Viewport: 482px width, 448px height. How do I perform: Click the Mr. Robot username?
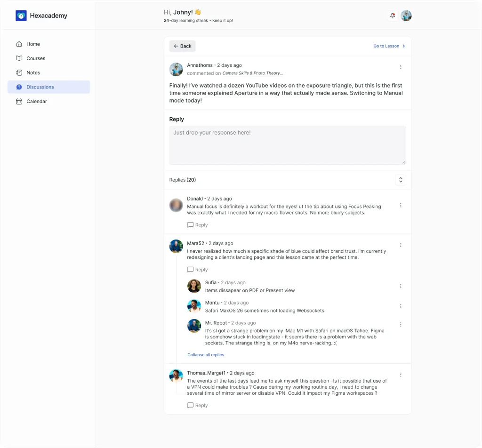point(216,323)
